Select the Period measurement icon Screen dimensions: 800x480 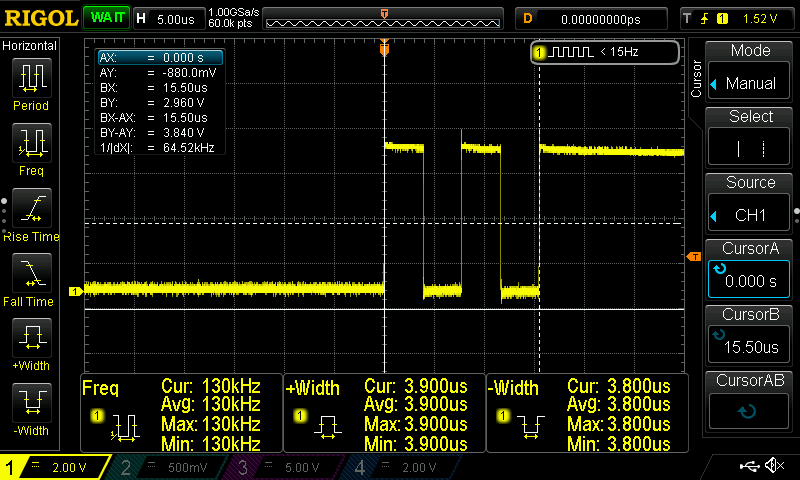tap(33, 77)
